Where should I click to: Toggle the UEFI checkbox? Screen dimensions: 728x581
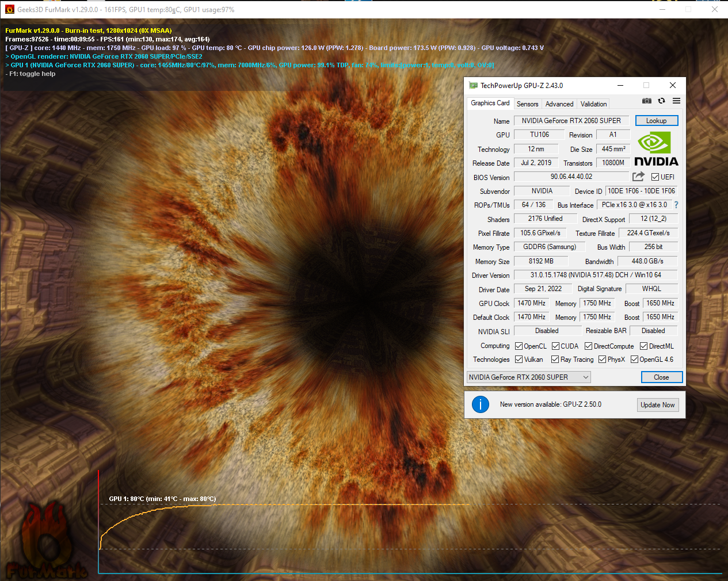click(x=655, y=177)
